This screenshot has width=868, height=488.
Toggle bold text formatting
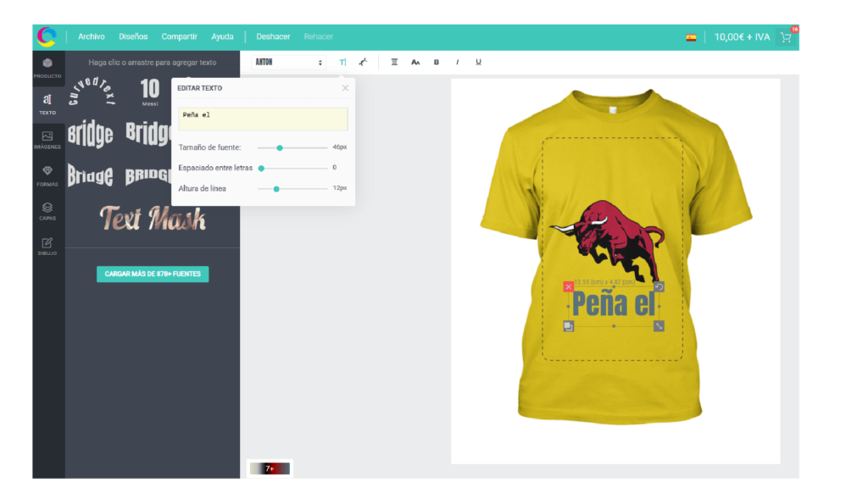coord(437,62)
